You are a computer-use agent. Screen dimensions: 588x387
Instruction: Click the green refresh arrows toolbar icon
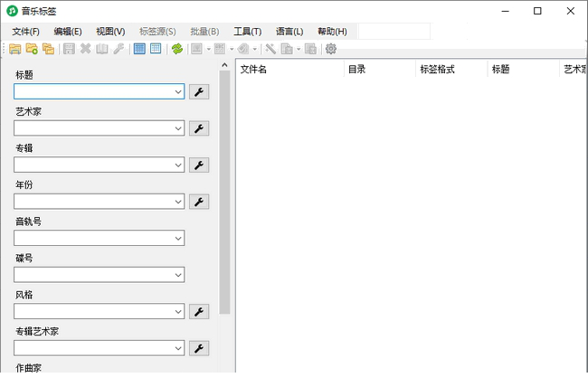pyautogui.click(x=177, y=49)
